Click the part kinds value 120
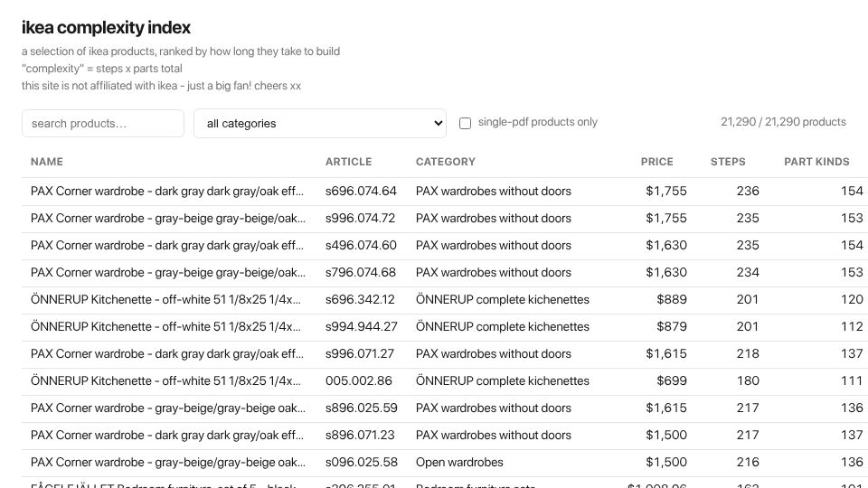 852,299
